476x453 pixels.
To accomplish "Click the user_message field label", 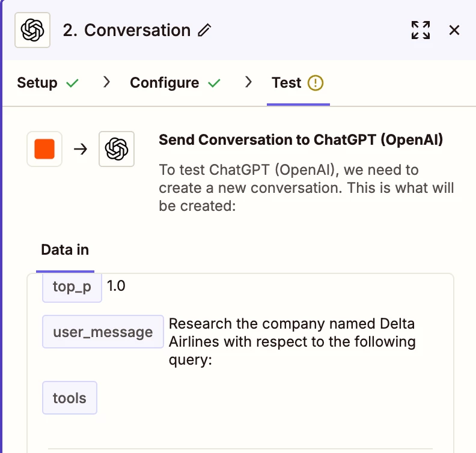I will [103, 332].
